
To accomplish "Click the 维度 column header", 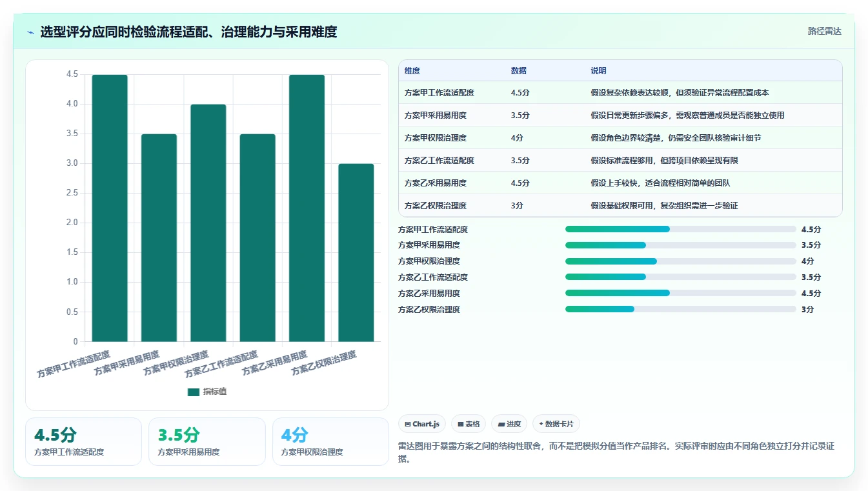I will 412,71.
